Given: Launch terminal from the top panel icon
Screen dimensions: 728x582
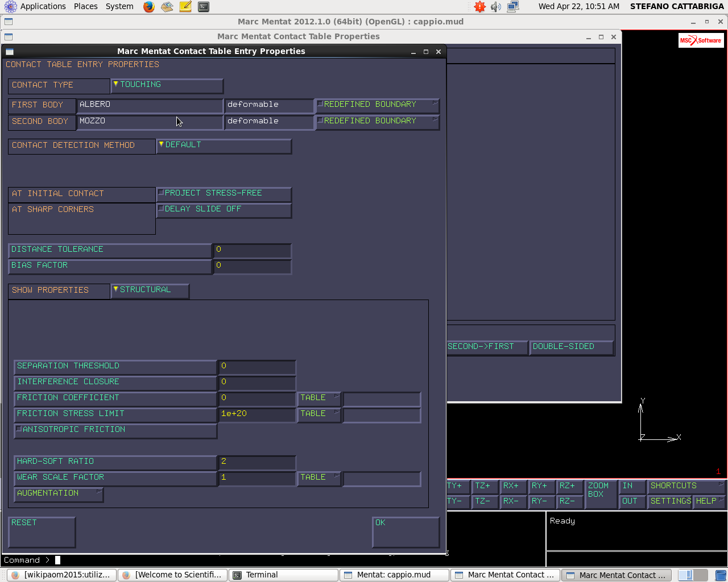Looking at the screenshot, I should coord(204,7).
